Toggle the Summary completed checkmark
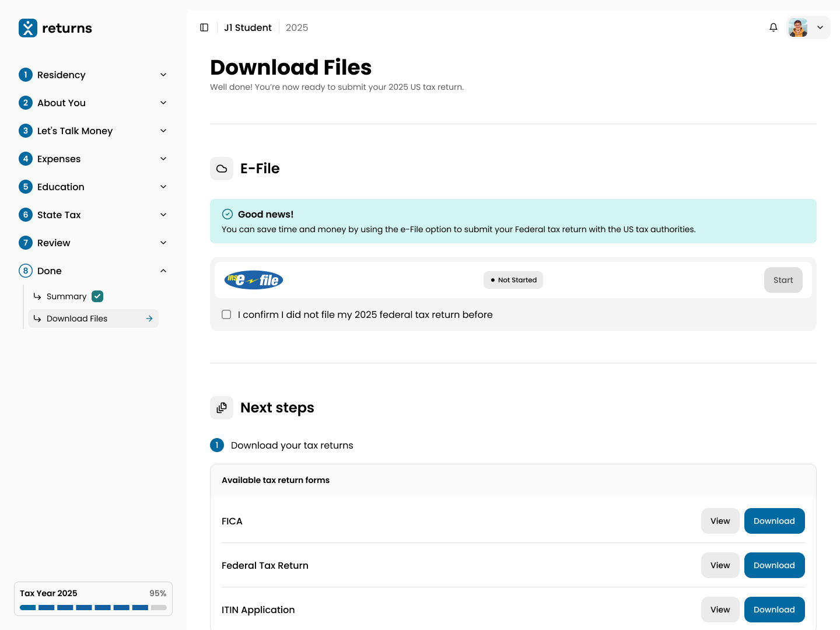The image size is (840, 630). point(97,296)
